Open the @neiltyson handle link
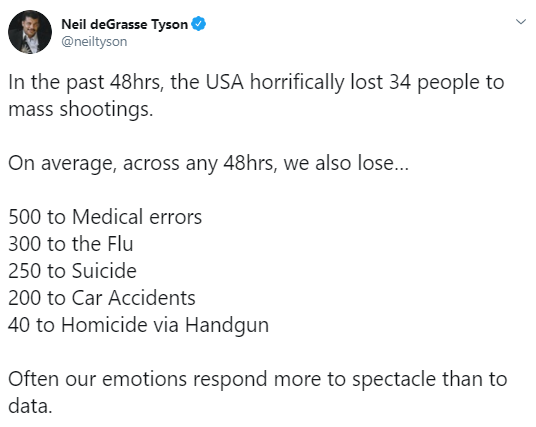 (x=94, y=42)
